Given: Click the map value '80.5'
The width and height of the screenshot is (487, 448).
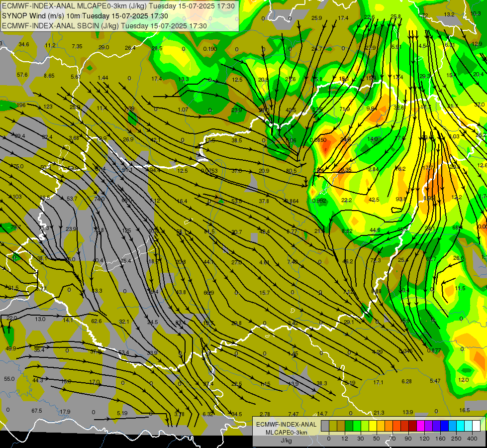Looking at the screenshot, I should point(292,171).
